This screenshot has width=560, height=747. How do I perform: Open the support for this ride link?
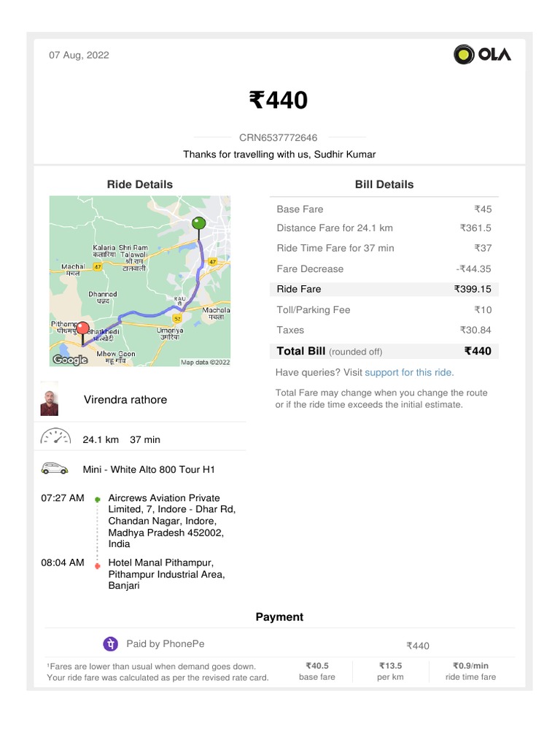[x=408, y=373]
